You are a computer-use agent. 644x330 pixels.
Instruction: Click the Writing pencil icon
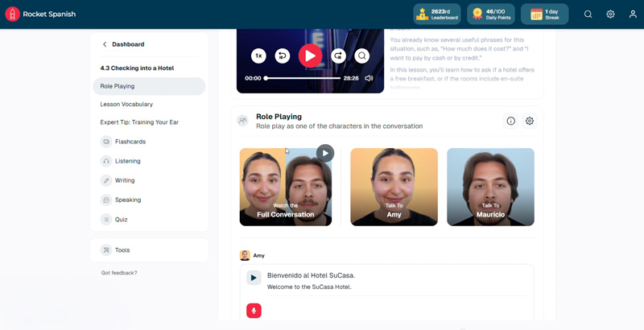[x=106, y=180]
